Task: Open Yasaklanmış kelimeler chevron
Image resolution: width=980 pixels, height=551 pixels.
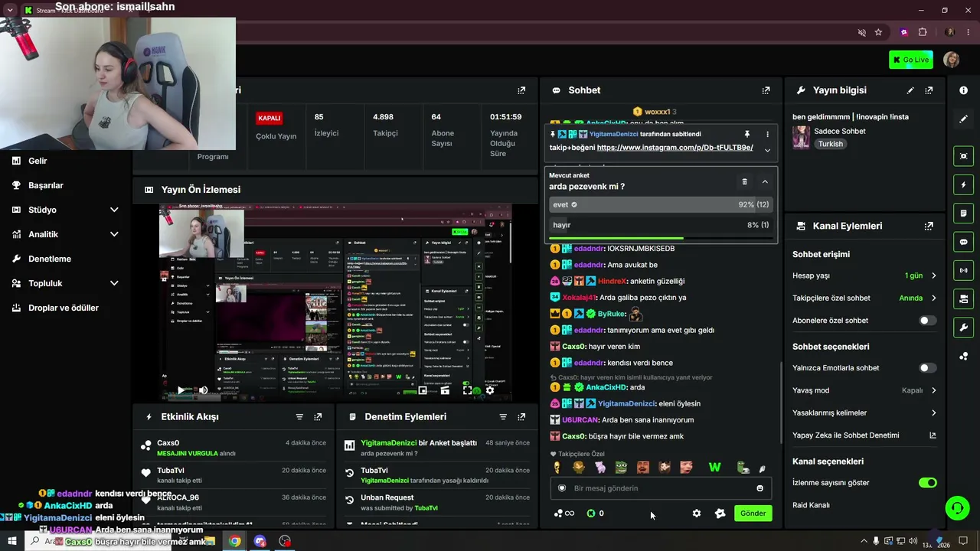Action: pos(933,413)
